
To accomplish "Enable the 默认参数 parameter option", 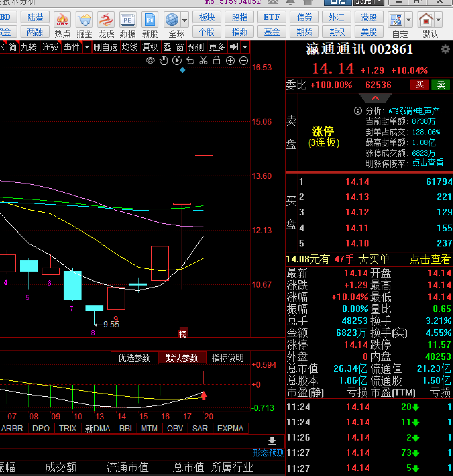I will click(x=182, y=358).
